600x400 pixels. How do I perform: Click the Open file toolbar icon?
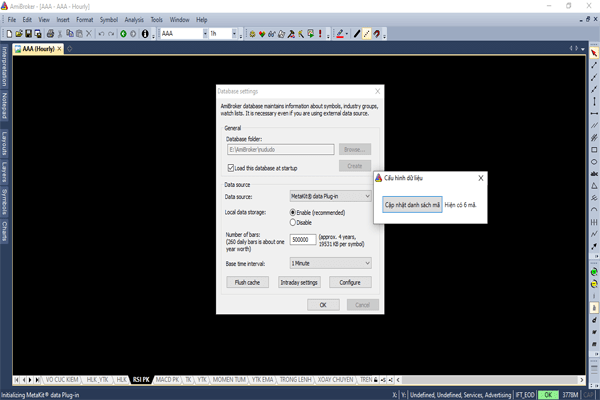(x=19, y=34)
